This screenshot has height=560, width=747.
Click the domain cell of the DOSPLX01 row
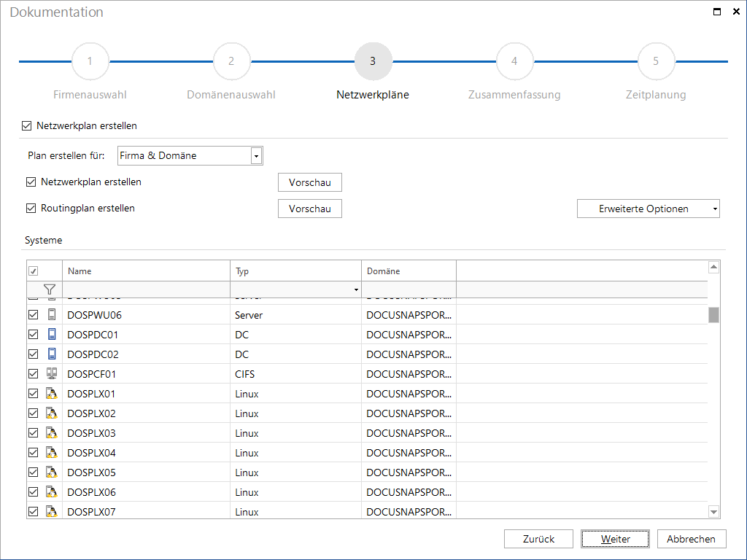point(409,393)
